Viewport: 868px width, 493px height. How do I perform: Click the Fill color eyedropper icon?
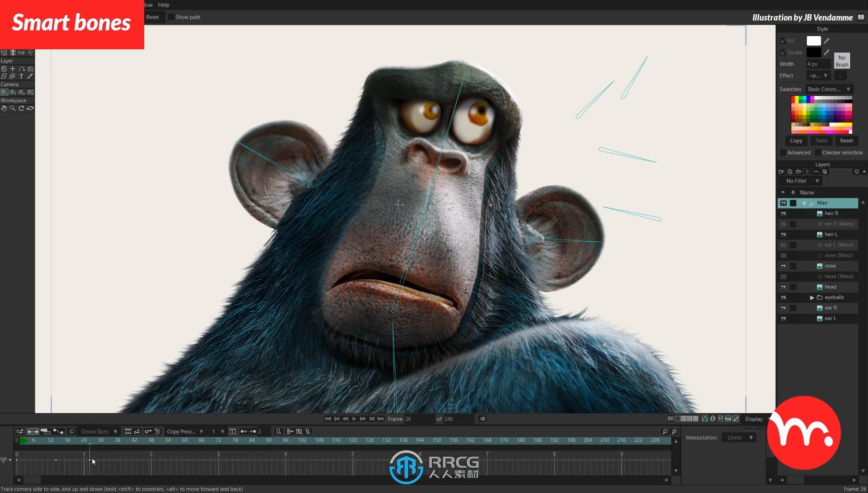826,41
